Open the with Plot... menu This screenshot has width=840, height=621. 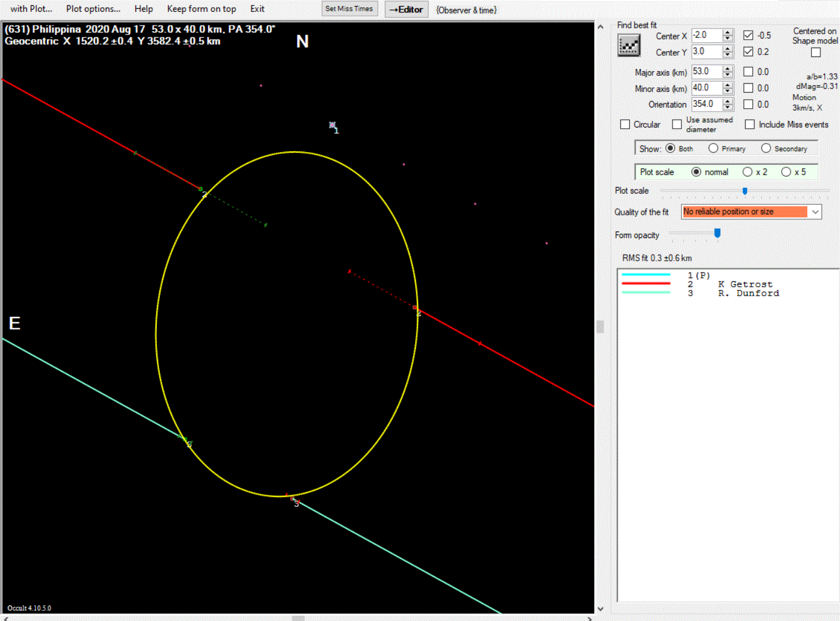click(x=31, y=9)
